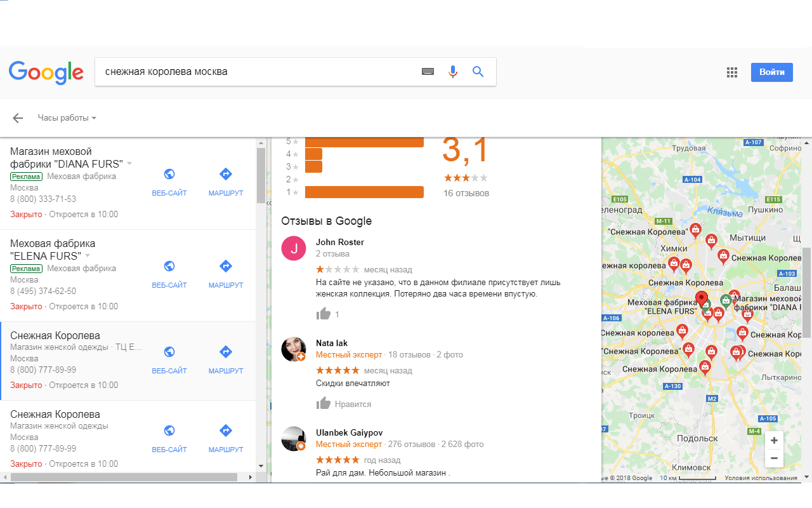The width and height of the screenshot is (812, 508).
Task: Click the 16 отзывов count
Action: click(466, 193)
